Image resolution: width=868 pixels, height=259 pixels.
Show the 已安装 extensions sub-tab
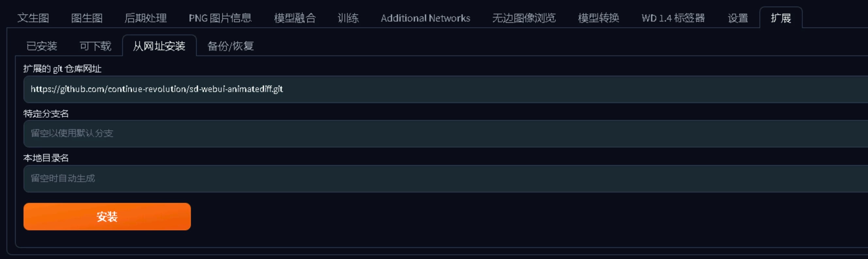[x=42, y=46]
